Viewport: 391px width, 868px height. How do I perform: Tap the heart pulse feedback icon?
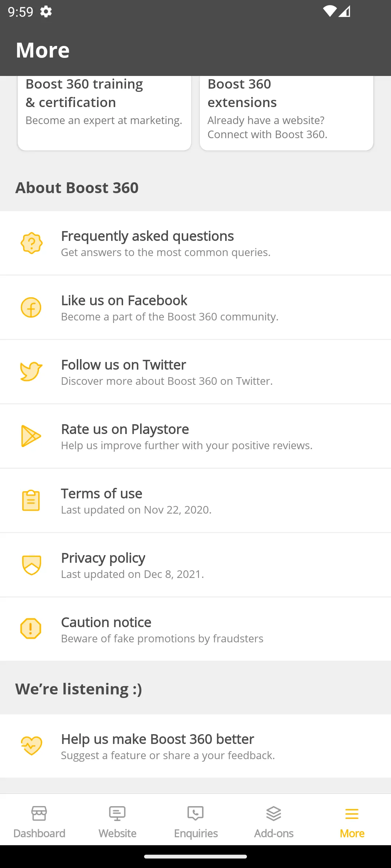tap(31, 745)
